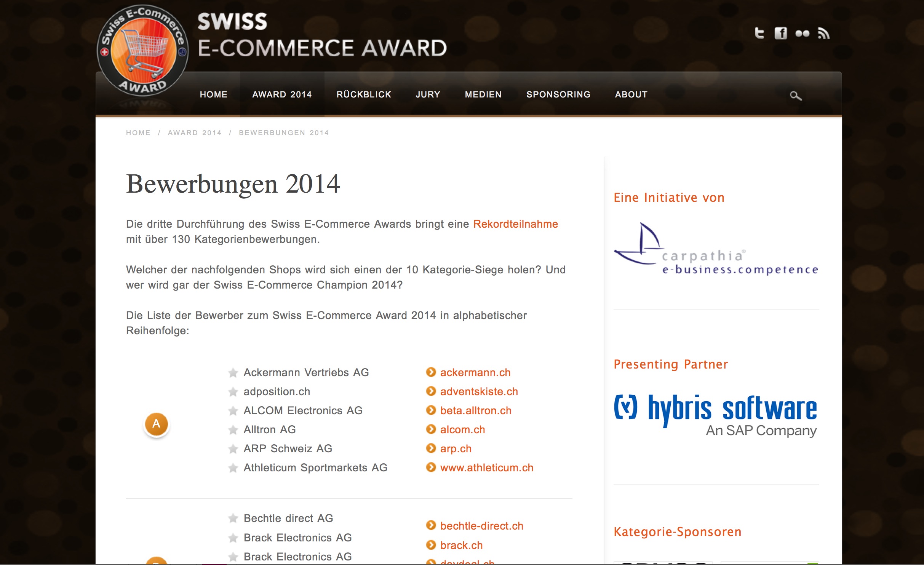Visit the bechtle-direct.ch link
Screen dimensions: 924x565
tap(481, 526)
